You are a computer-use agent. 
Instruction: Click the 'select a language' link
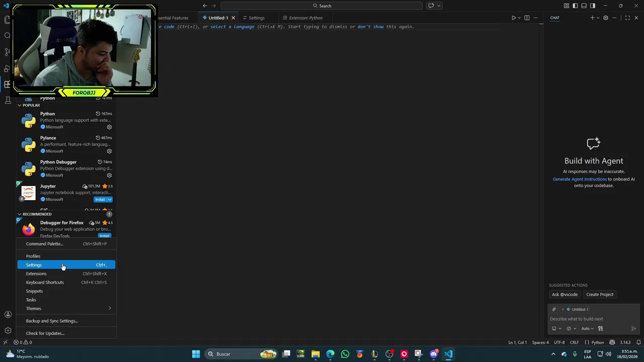[232, 27]
